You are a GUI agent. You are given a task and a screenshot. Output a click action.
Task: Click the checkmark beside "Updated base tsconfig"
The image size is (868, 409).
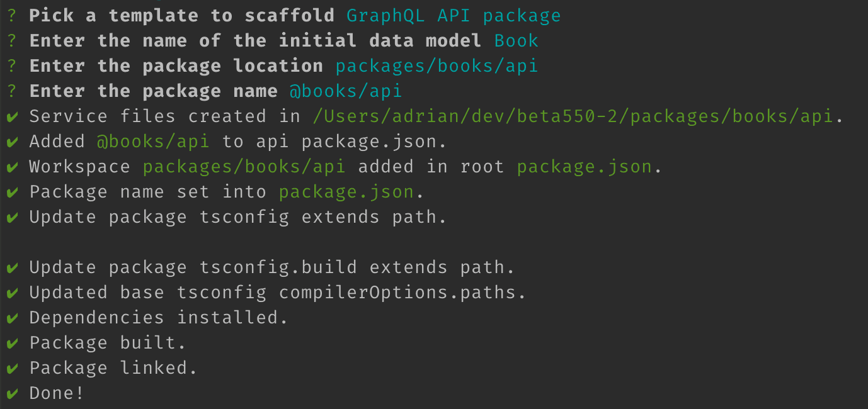point(12,293)
